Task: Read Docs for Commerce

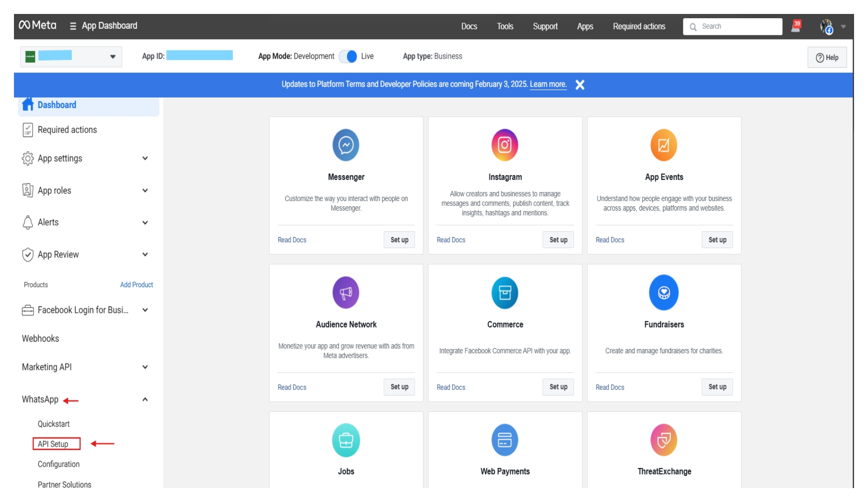Action: [451, 387]
